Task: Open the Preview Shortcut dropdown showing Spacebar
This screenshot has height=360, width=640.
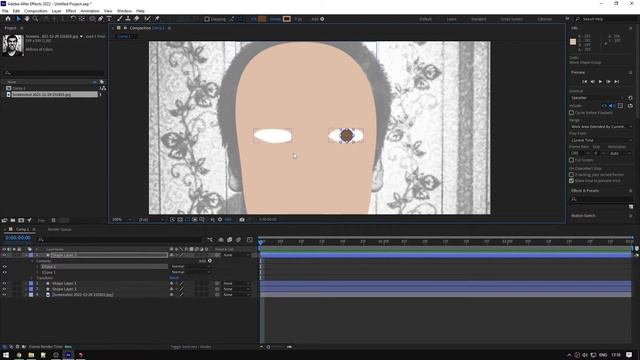Action: 597,98
